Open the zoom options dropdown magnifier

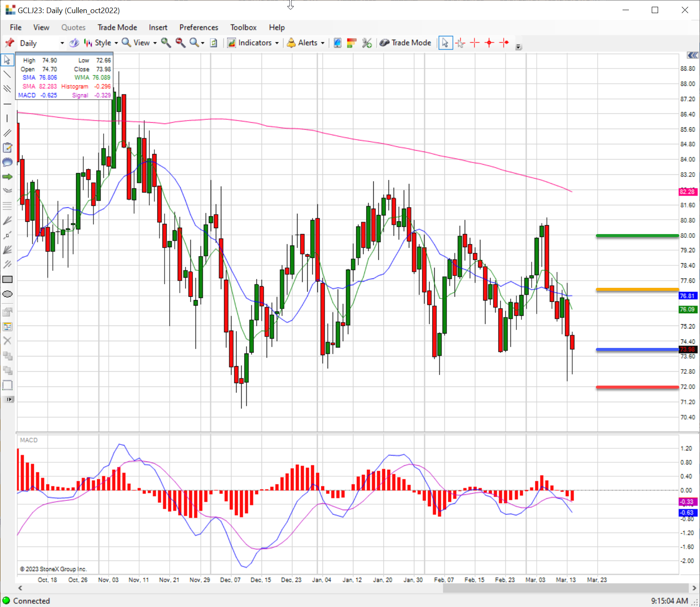click(197, 43)
